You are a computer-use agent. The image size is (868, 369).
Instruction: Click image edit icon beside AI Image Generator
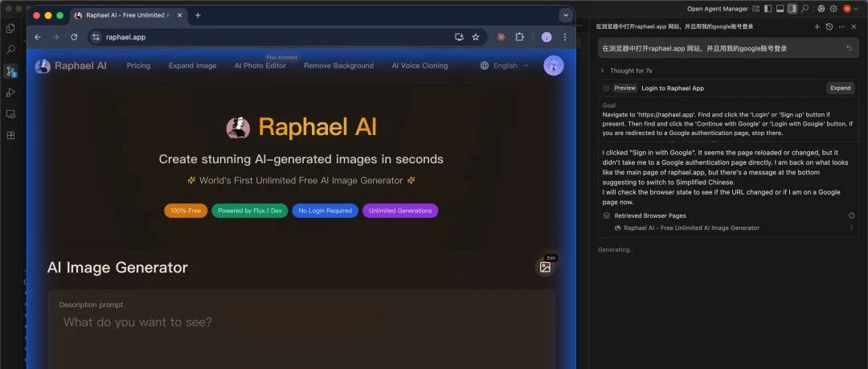pyautogui.click(x=545, y=267)
